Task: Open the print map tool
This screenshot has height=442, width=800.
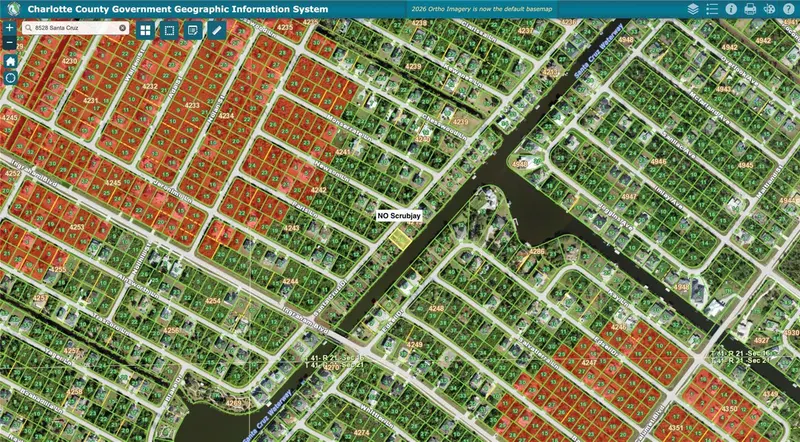Action: [x=750, y=9]
